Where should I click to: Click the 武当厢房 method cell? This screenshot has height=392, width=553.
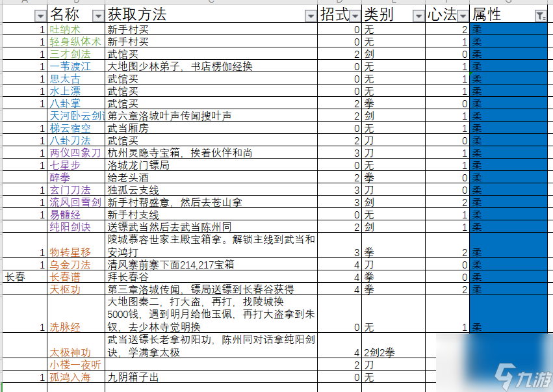(x=211, y=128)
